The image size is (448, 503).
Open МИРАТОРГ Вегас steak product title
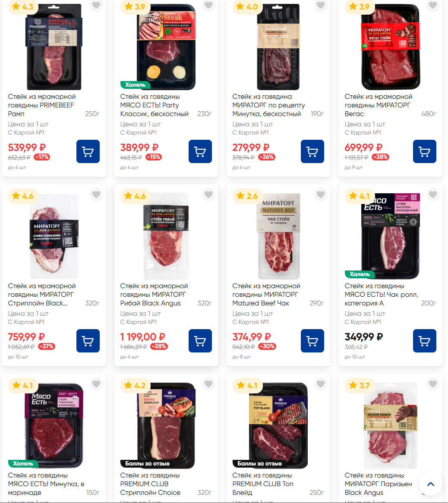point(379,105)
